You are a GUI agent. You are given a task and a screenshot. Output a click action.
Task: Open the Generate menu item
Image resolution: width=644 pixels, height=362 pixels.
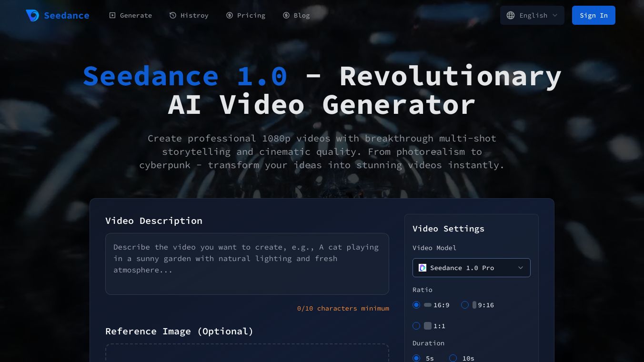point(131,15)
